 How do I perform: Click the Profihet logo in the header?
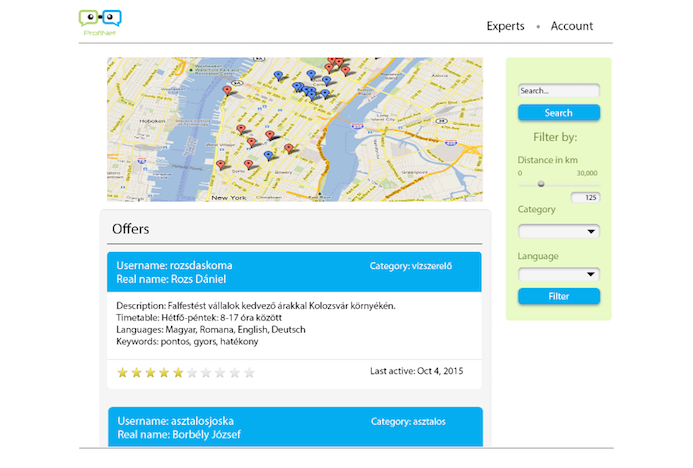click(x=100, y=22)
